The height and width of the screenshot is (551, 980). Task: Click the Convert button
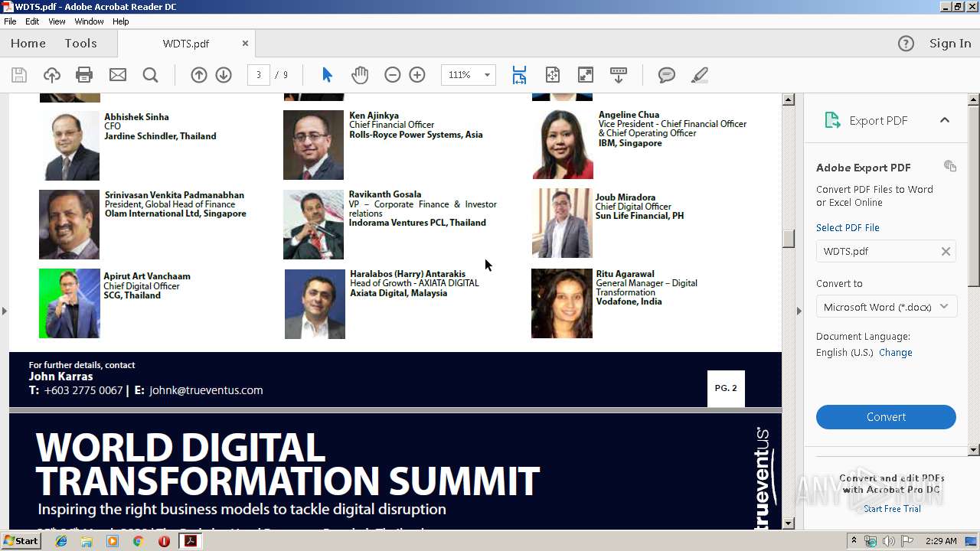(886, 417)
